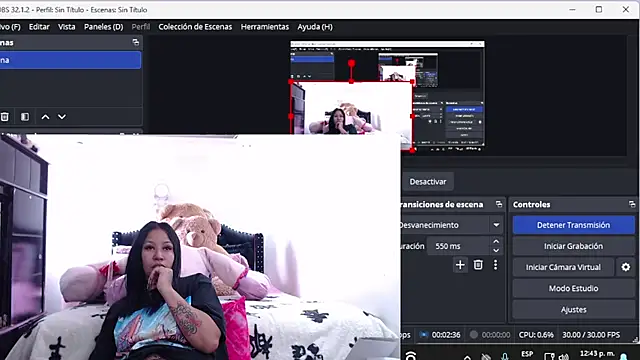The image size is (640, 360).
Task: Open the Perfil menu
Action: 141,27
